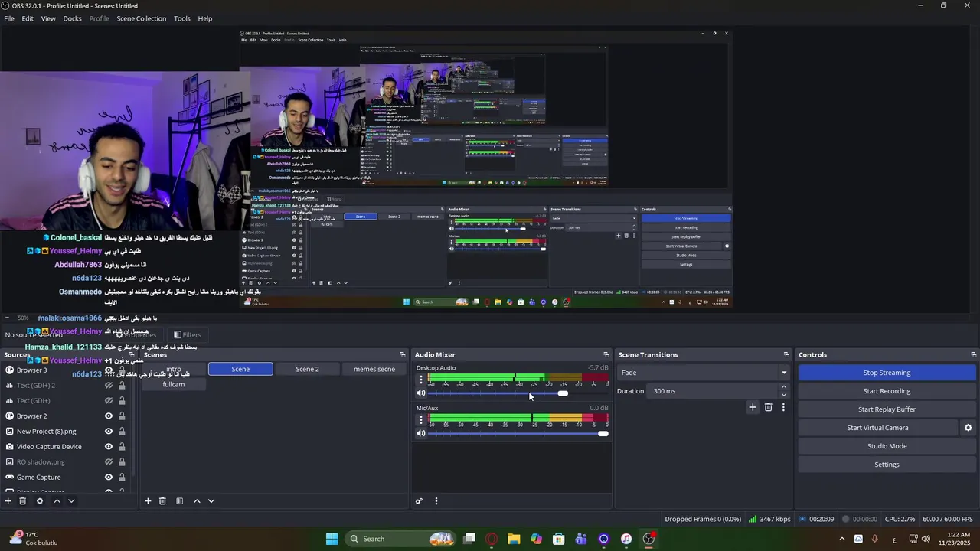This screenshot has height=551, width=980.
Task: Click Start Replay Buffer button
Action: click(x=887, y=409)
